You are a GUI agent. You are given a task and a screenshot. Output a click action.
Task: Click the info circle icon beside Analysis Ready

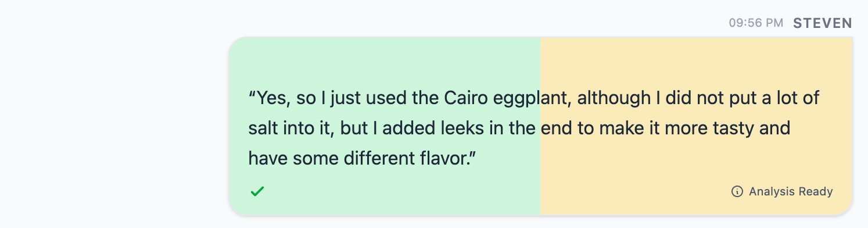coord(737,191)
